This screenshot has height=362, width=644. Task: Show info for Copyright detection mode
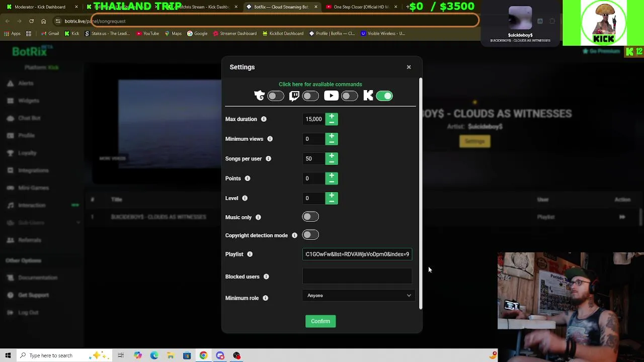click(294, 235)
